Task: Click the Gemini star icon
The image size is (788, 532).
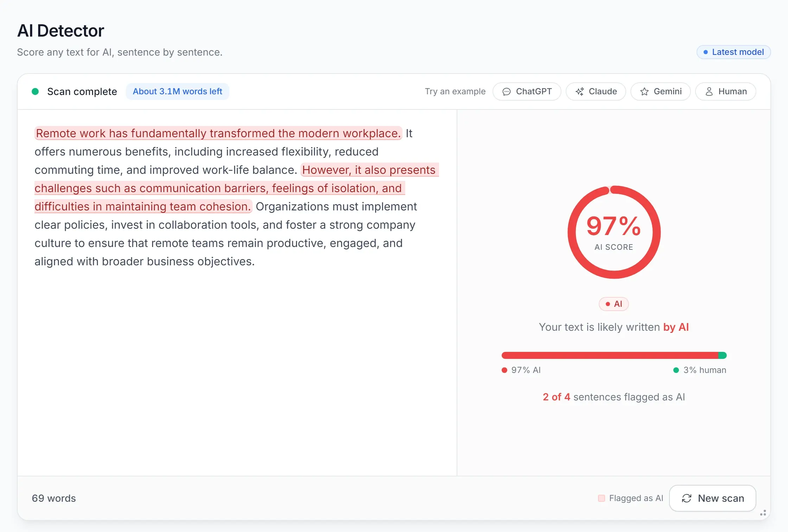Action: [x=644, y=91]
